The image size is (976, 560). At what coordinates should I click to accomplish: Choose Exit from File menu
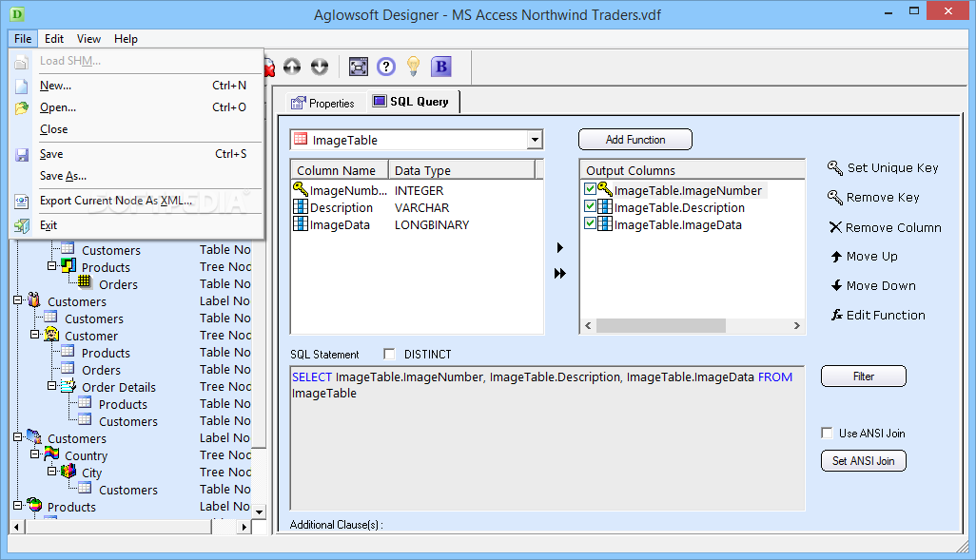(137, 225)
